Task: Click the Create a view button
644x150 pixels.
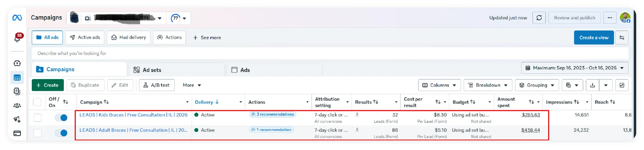Action: point(594,38)
